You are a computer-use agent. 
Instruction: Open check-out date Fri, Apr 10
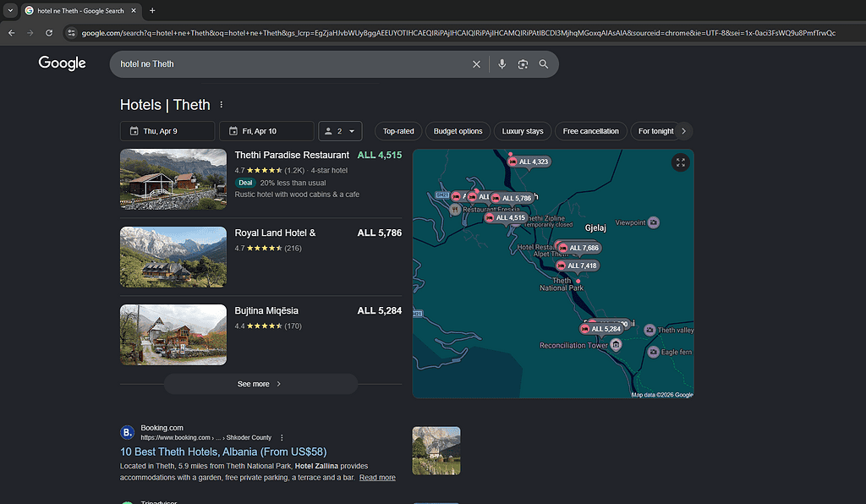tap(266, 131)
